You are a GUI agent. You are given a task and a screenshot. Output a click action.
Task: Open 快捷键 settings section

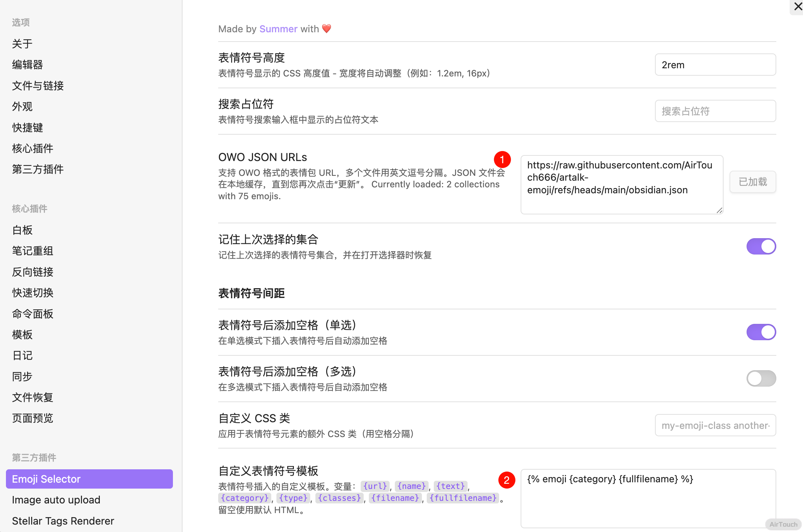point(27,128)
